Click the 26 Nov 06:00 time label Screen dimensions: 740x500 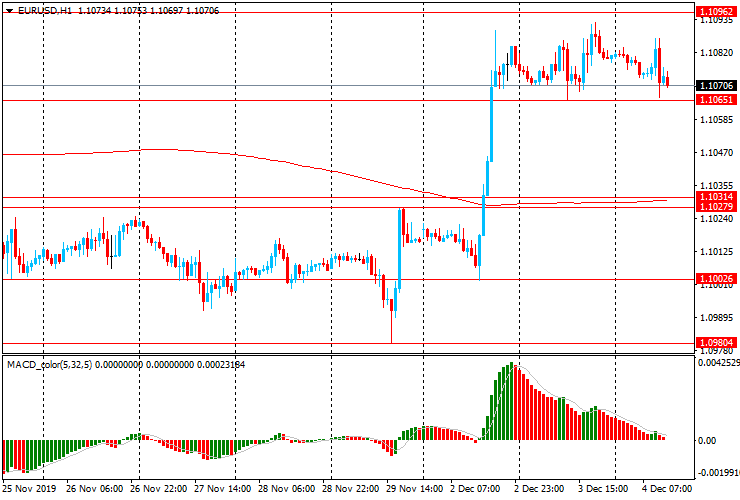tap(95, 488)
